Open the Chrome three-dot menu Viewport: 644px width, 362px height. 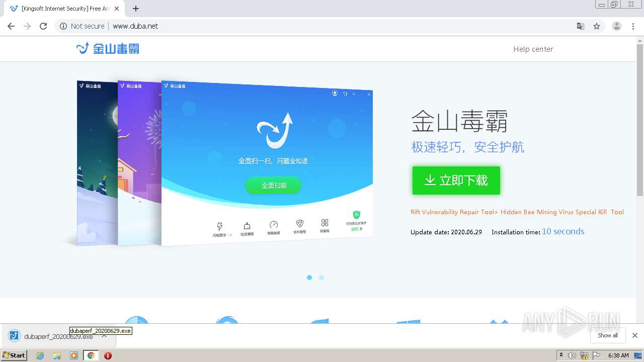pos(633,26)
